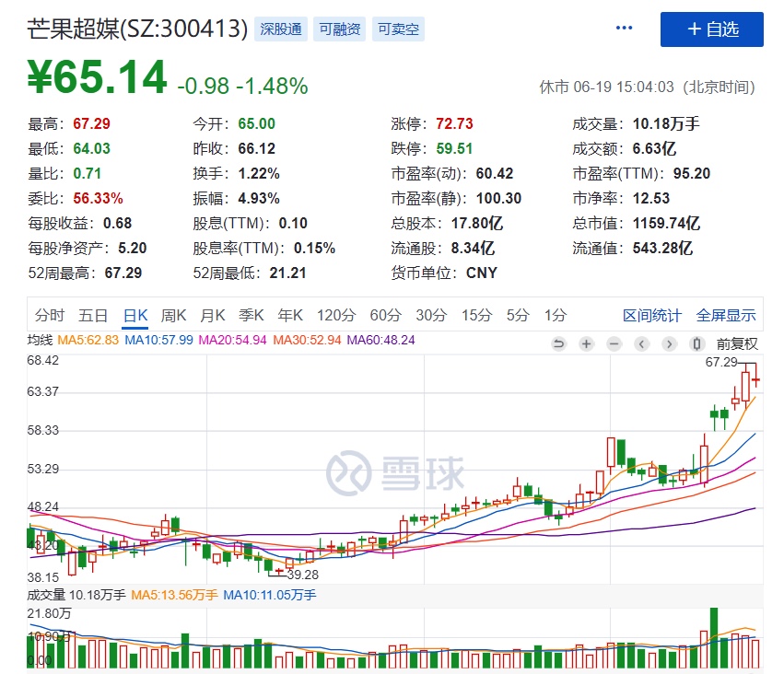Image resolution: width=784 pixels, height=674 pixels.
Task: Zoom out the chart with minus icon
Action: click(x=614, y=343)
